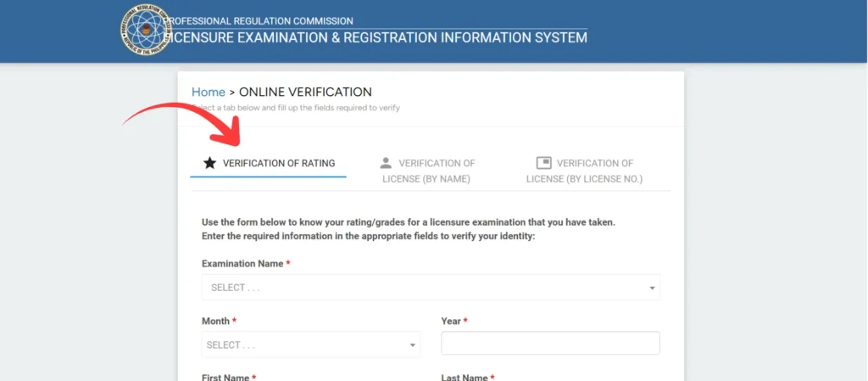Click the person icon of By Name tab
868x381 pixels.
pyautogui.click(x=386, y=163)
